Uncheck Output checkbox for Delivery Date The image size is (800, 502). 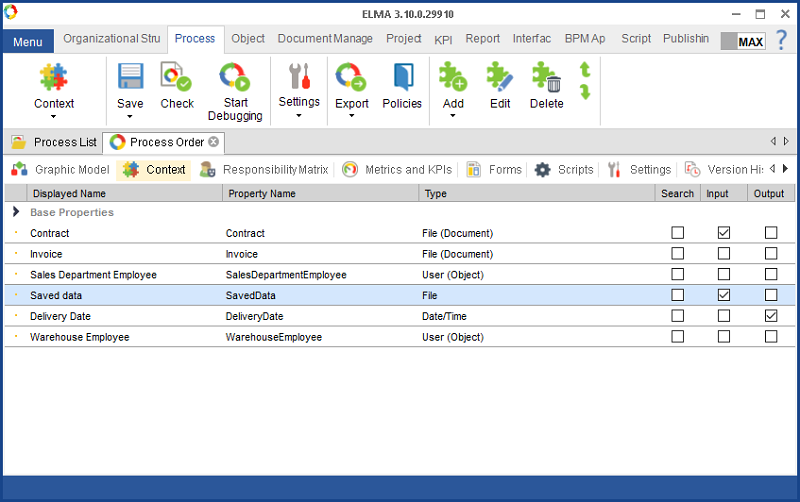pyautogui.click(x=771, y=316)
